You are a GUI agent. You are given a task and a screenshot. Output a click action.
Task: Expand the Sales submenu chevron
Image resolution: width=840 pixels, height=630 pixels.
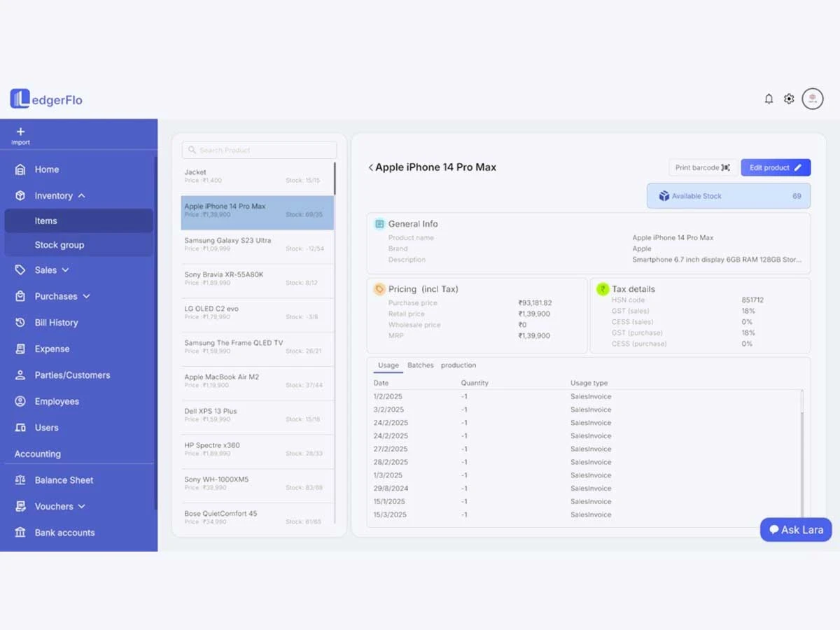(x=66, y=270)
